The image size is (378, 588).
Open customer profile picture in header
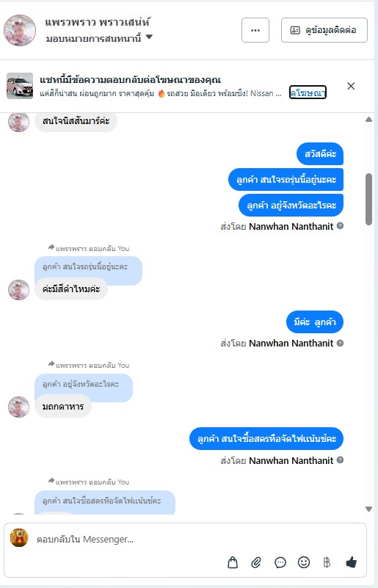pos(20,30)
